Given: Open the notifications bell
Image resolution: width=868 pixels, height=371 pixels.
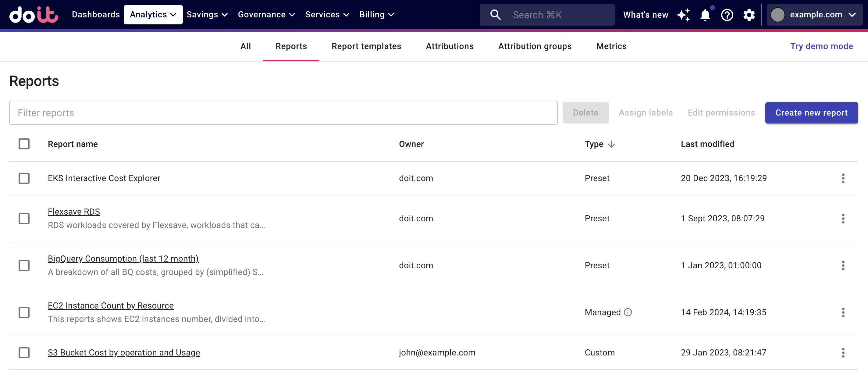Looking at the screenshot, I should pyautogui.click(x=705, y=15).
